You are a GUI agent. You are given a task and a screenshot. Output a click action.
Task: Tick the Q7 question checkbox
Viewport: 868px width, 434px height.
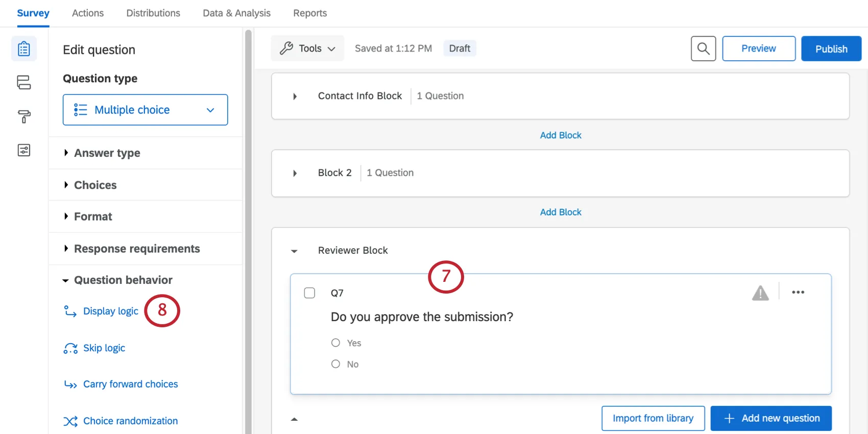click(309, 293)
